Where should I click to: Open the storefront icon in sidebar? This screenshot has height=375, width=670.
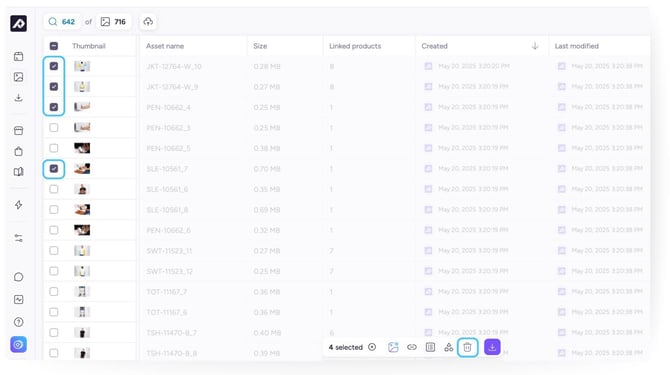coord(18,131)
